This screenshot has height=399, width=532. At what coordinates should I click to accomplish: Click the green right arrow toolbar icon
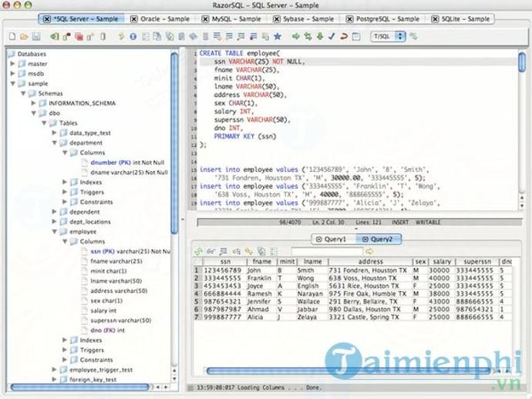tap(296, 36)
